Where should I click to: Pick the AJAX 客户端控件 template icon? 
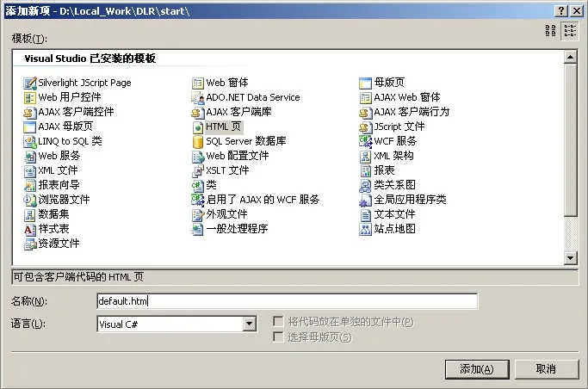[29, 112]
